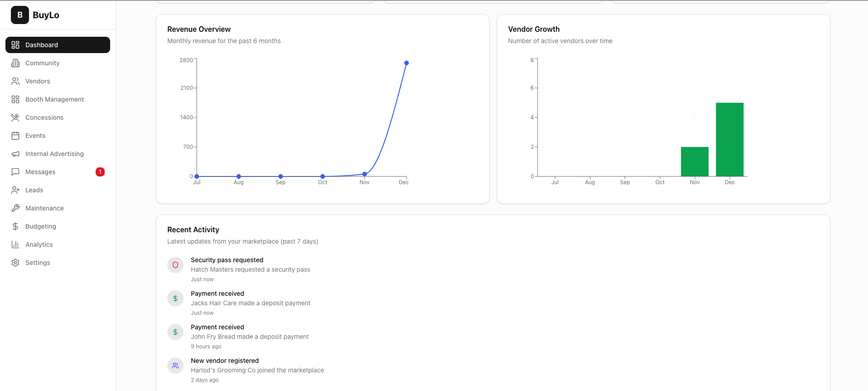Open Messages with the unread badge
The image size is (868, 391).
coord(40,171)
